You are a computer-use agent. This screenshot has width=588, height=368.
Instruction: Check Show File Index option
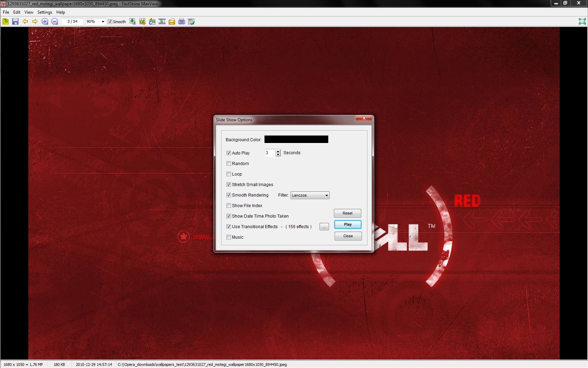tap(229, 206)
